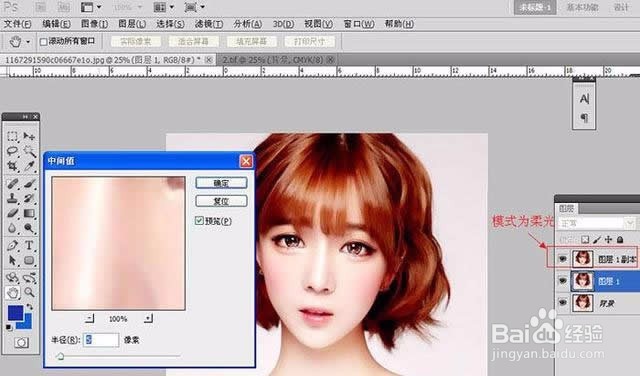This screenshot has height=376, width=640.
Task: Select the Eyedropper tool
Action: tap(29, 166)
